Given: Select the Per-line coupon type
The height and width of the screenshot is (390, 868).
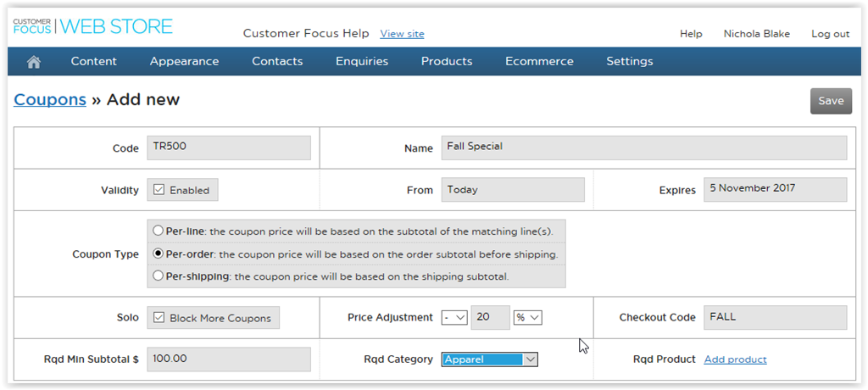Looking at the screenshot, I should pyautogui.click(x=158, y=231).
